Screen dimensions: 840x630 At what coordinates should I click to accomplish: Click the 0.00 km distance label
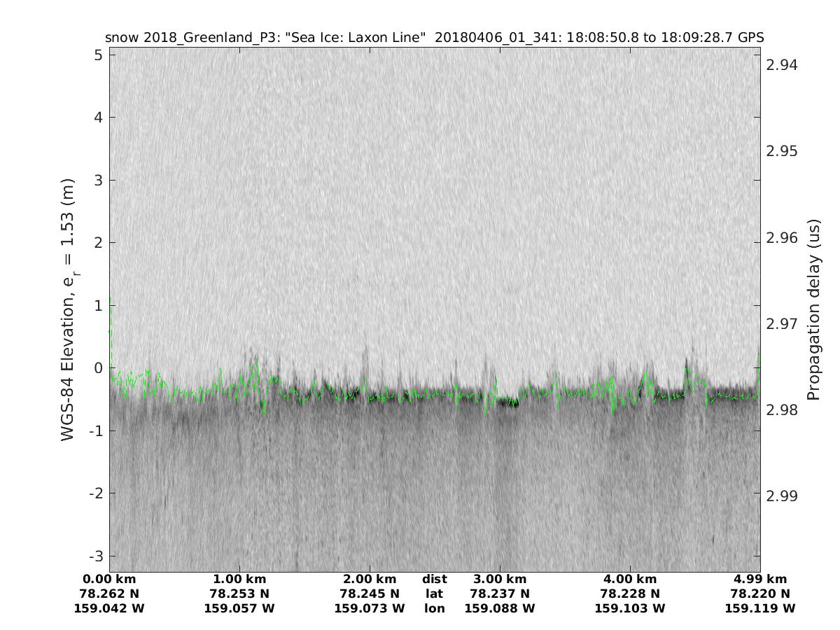coord(109,579)
